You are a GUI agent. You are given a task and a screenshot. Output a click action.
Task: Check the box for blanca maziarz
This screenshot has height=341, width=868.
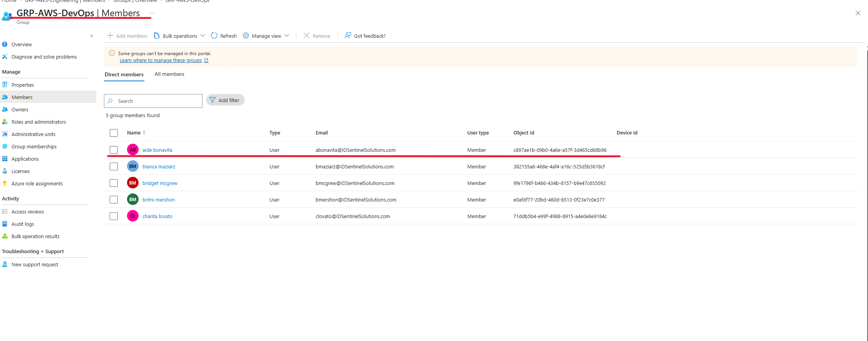point(114,166)
